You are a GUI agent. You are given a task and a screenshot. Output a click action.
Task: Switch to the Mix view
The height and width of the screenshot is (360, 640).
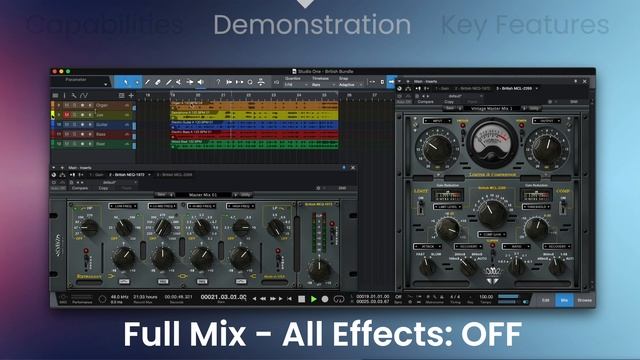tap(564, 300)
